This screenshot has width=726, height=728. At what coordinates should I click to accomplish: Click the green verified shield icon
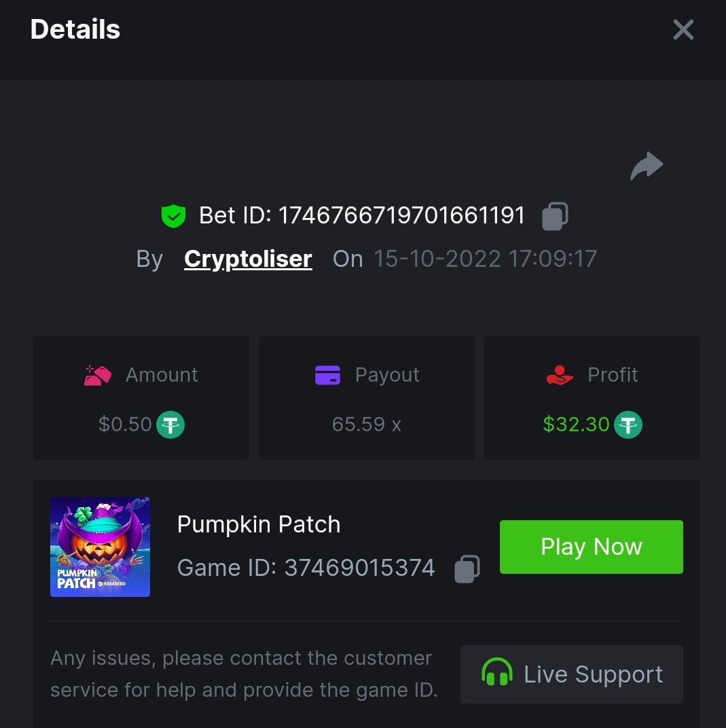coord(173,217)
